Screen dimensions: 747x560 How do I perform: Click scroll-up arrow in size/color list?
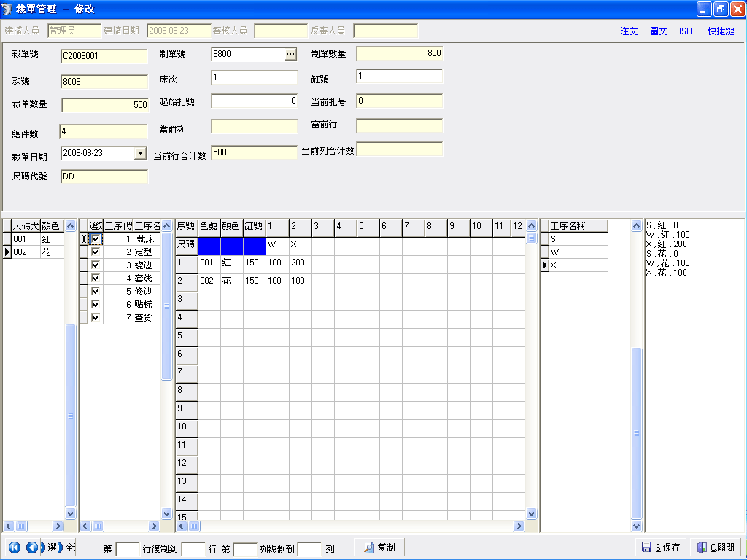point(71,226)
